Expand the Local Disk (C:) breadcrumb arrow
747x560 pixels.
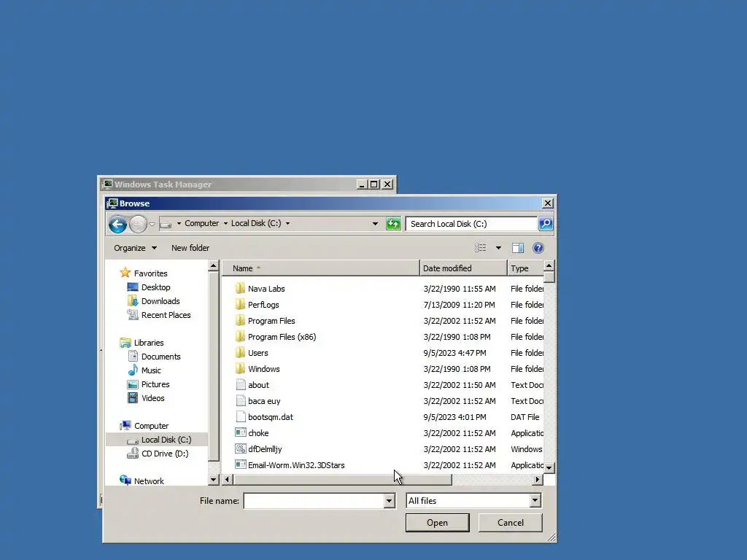pyautogui.click(x=287, y=223)
